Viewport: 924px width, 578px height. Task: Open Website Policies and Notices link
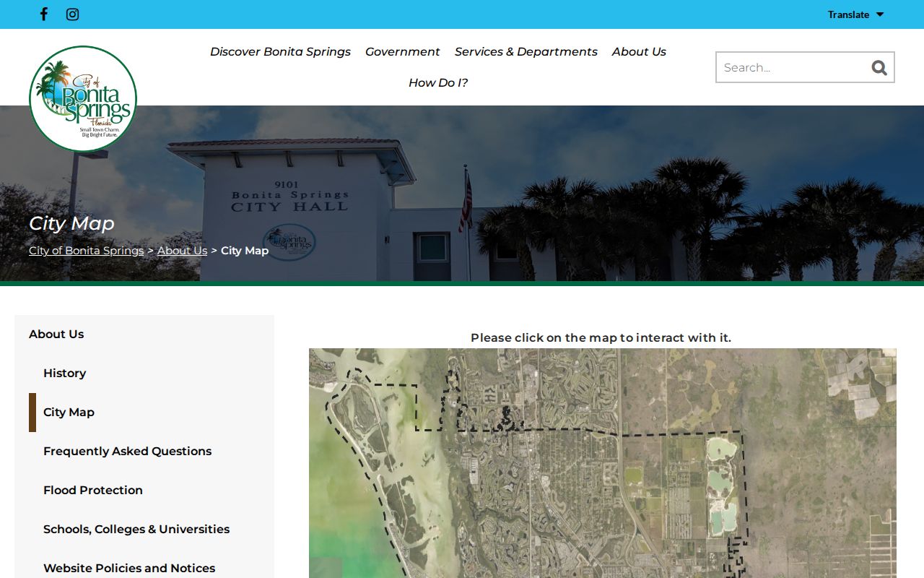[x=129, y=568]
